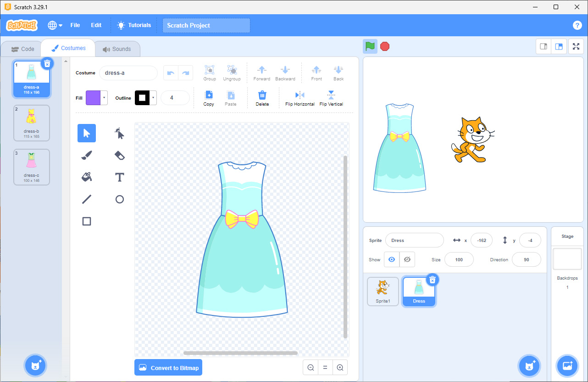Choose the Fill bucket tool
The height and width of the screenshot is (382, 588).
87,177
